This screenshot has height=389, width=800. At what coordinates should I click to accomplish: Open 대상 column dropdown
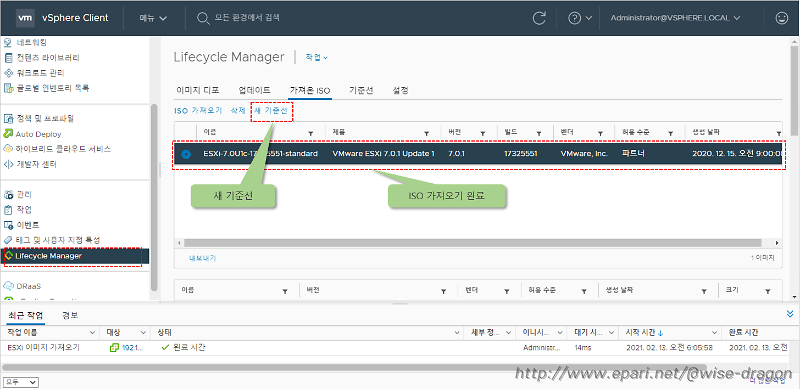coord(144,333)
